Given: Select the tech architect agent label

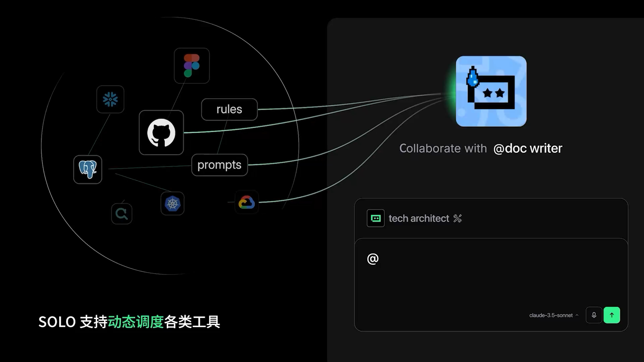Looking at the screenshot, I should 419,219.
